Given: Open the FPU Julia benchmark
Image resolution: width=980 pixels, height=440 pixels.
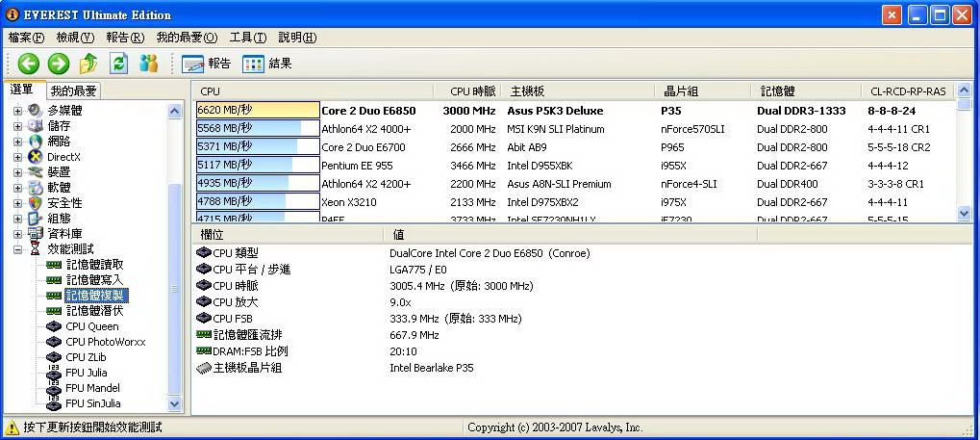Looking at the screenshot, I should (87, 373).
